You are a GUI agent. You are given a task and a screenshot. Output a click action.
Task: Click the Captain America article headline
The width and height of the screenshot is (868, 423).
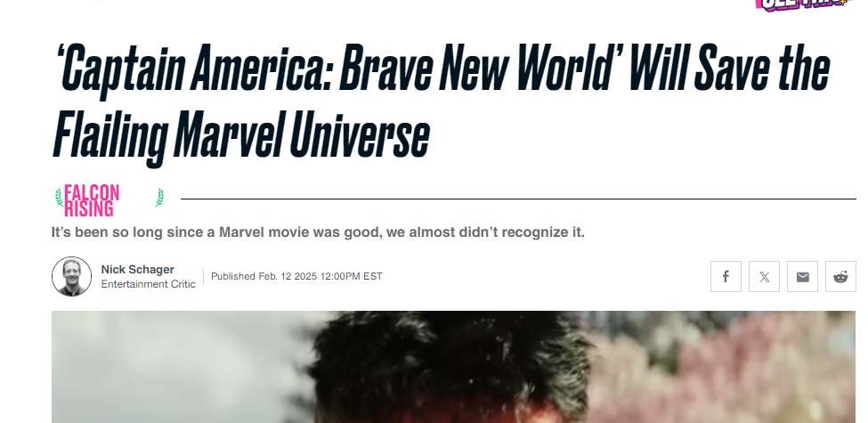pyautogui.click(x=442, y=101)
